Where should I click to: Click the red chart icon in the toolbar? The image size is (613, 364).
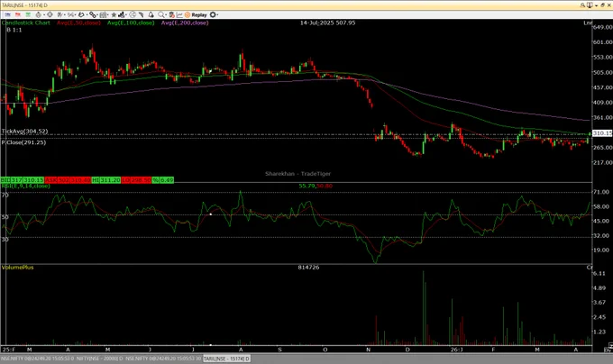coord(18,14)
